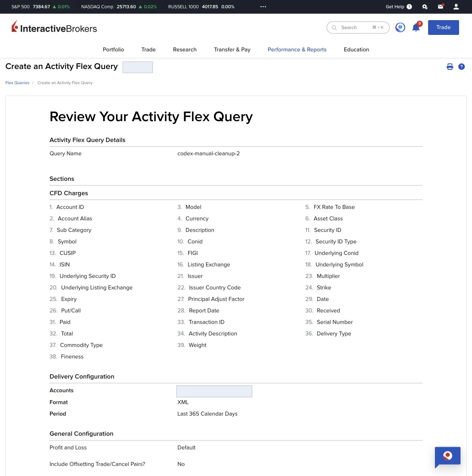Image resolution: width=472 pixels, height=476 pixels.
Task: Open the Portfolio menu
Action: tap(113, 50)
